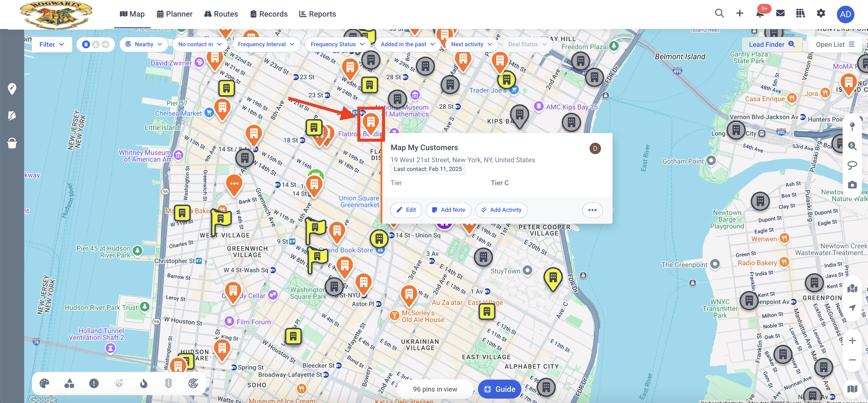Viewport: 868px width, 403px height.
Task: Click Add Note in popup
Action: coord(448,210)
